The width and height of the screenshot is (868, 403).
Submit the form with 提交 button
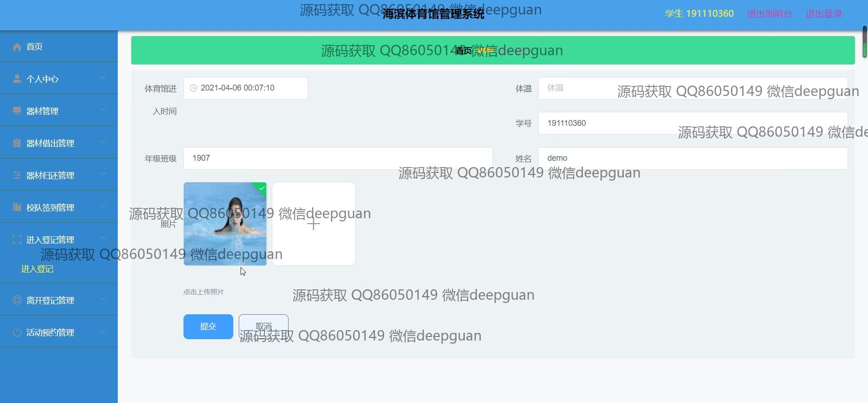click(x=208, y=326)
